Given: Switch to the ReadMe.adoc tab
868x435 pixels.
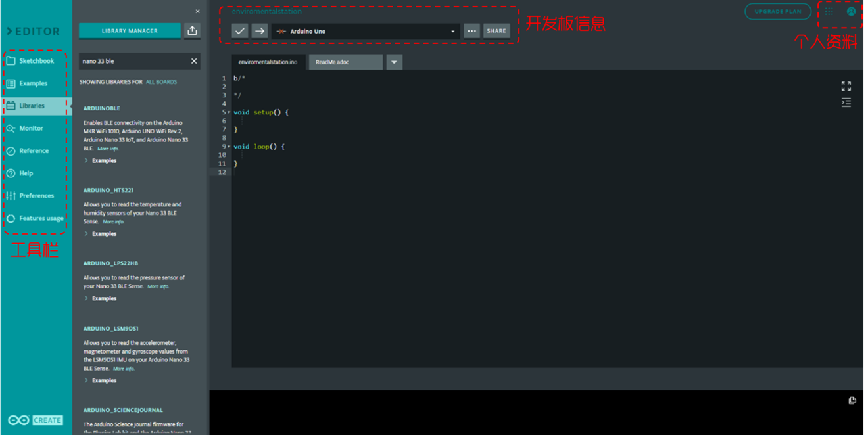Looking at the screenshot, I should tap(346, 62).
